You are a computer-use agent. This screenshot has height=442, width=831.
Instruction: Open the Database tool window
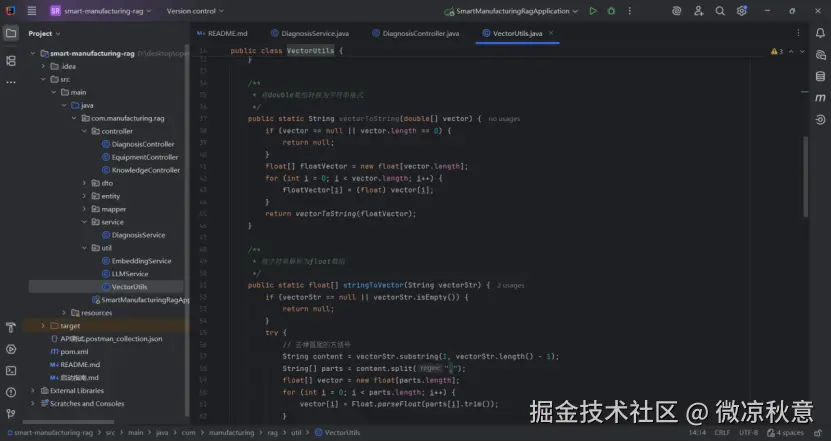820,76
